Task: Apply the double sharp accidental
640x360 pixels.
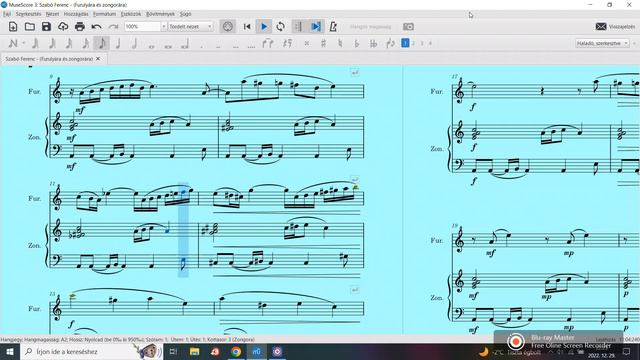Action: (x=307, y=43)
